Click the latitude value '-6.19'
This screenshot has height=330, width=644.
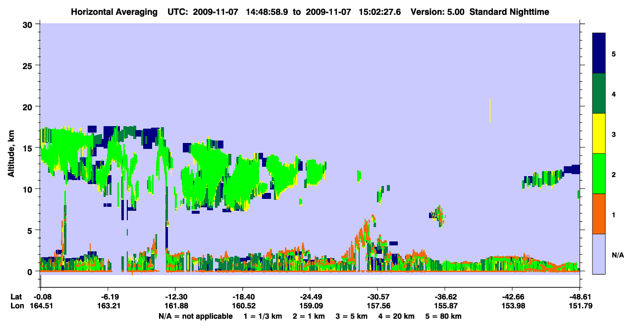point(107,297)
